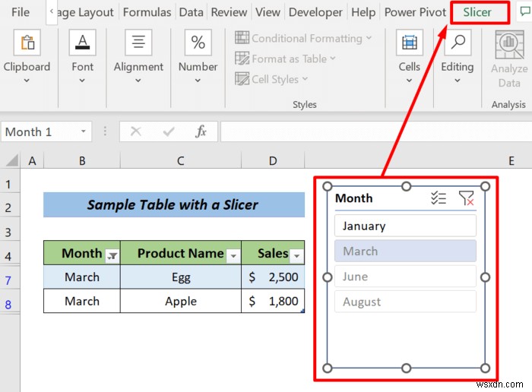The height and width of the screenshot is (392, 532).
Task: Switch to the Power Pivot tab
Action: pyautogui.click(x=415, y=12)
